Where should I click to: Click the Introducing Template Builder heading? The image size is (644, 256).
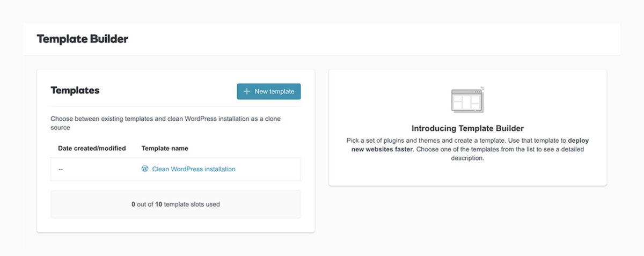point(467,128)
